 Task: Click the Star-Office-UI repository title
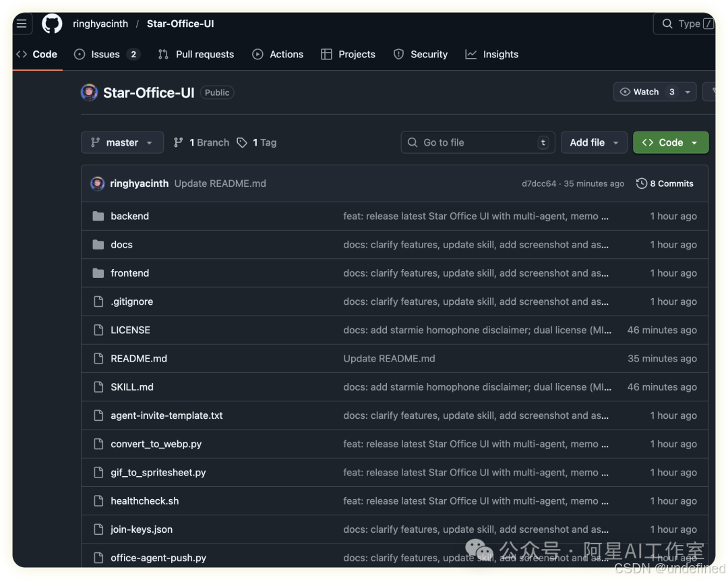click(148, 93)
